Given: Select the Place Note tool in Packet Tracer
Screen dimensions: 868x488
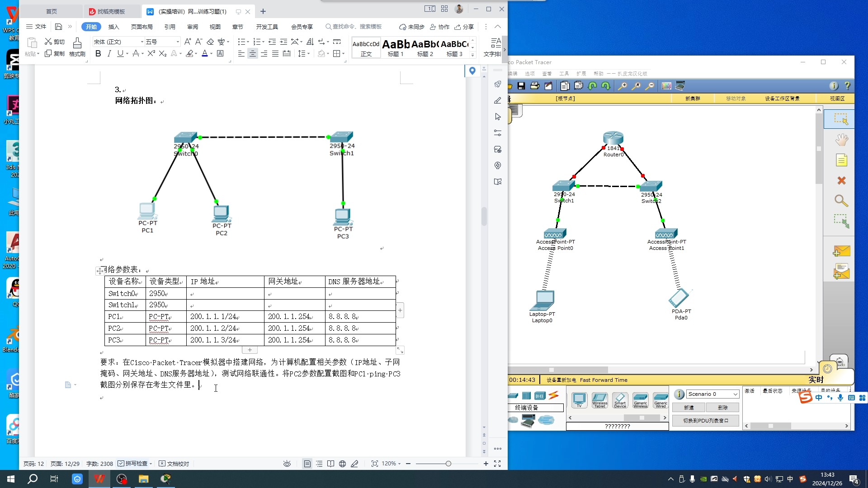Looking at the screenshot, I should coord(841,160).
